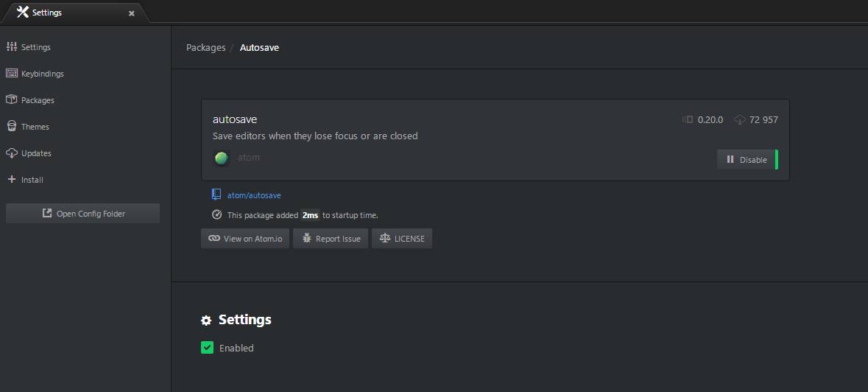Image resolution: width=868 pixels, height=392 pixels.
Task: Toggle the Enabled checkbox
Action: [x=207, y=348]
